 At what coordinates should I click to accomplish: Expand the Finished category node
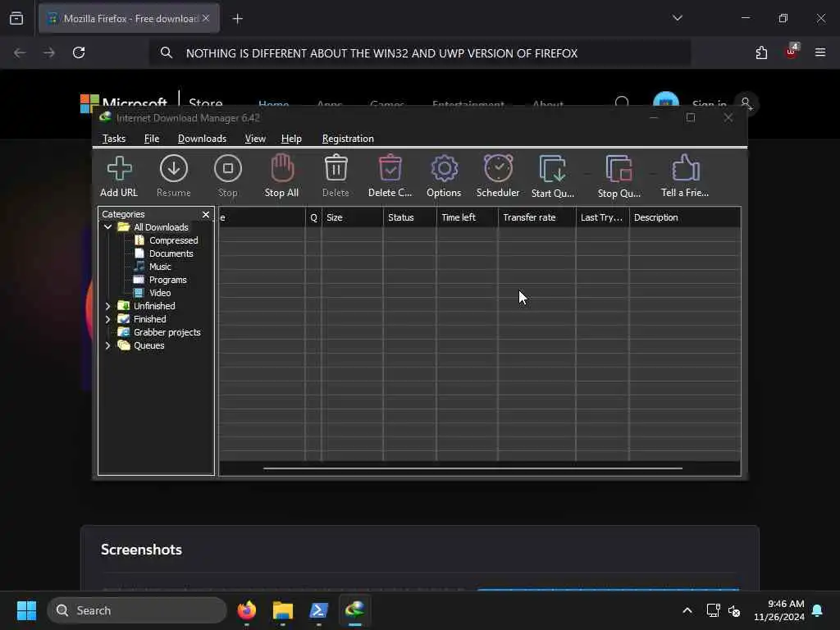click(107, 319)
